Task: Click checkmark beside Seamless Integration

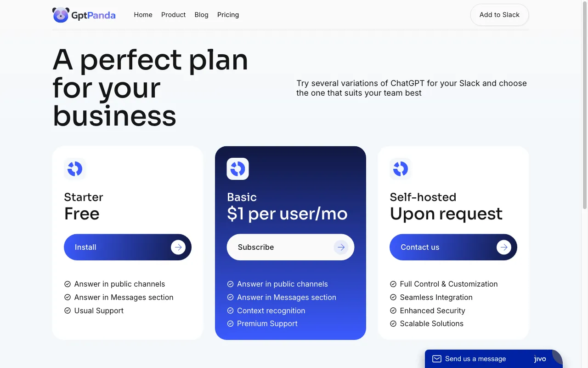Action: pos(393,298)
